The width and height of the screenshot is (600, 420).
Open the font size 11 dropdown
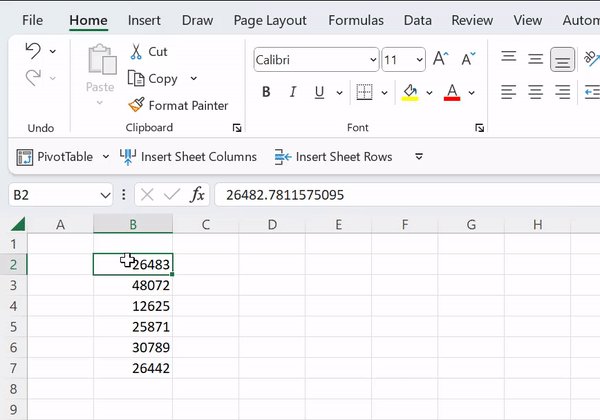pos(419,60)
